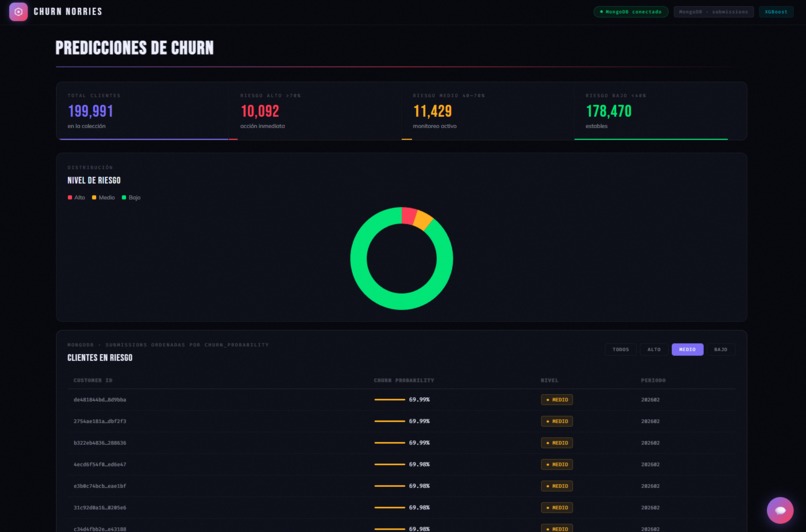The height and width of the screenshot is (532, 806).
Task: Click the red Alto donut segment
Action: pyautogui.click(x=409, y=215)
